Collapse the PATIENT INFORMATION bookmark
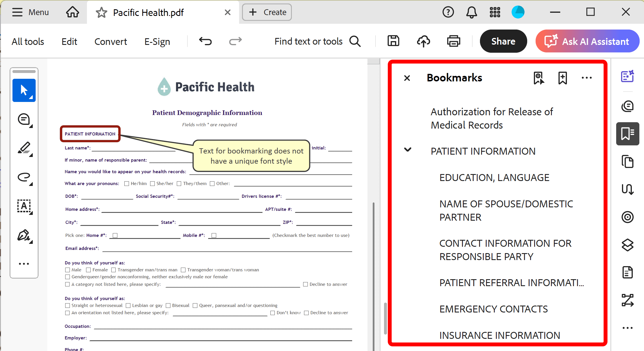644x351 pixels. [408, 150]
